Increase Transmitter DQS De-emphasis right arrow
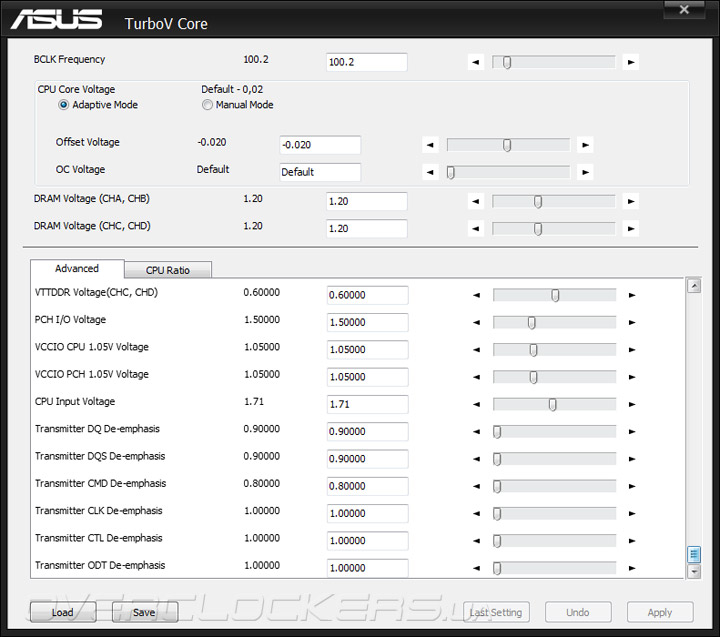The image size is (720, 637). click(632, 459)
